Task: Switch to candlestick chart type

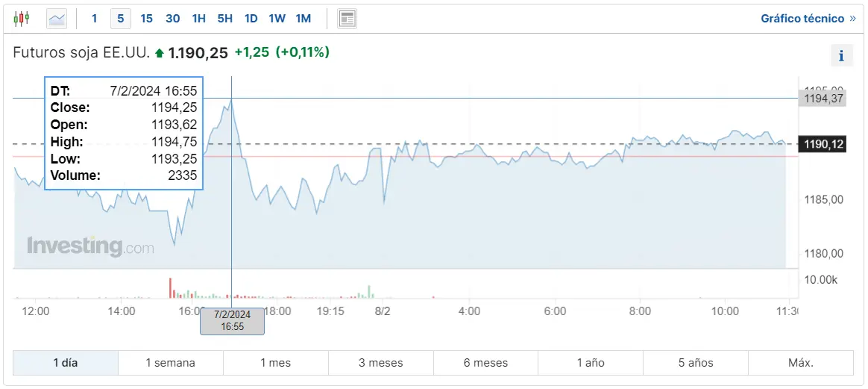Action: (22, 18)
